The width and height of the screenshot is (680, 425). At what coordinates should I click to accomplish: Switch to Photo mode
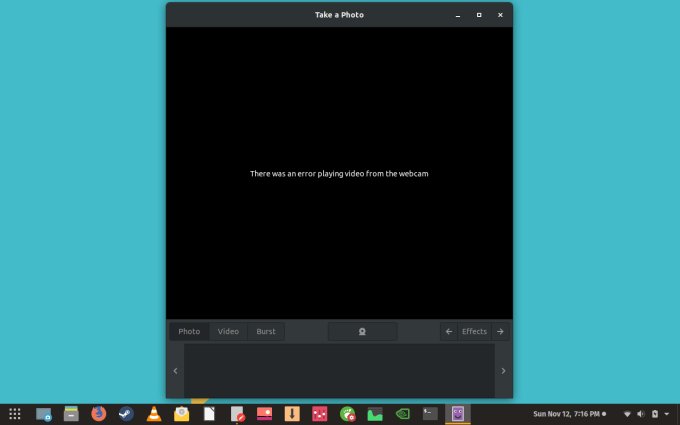[189, 331]
